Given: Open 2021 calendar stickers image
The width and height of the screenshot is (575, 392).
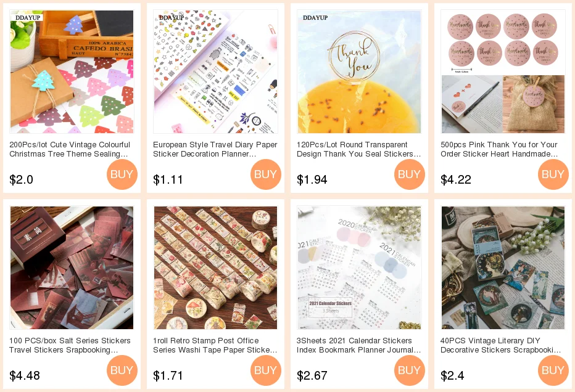Looking at the screenshot, I should click(x=359, y=268).
